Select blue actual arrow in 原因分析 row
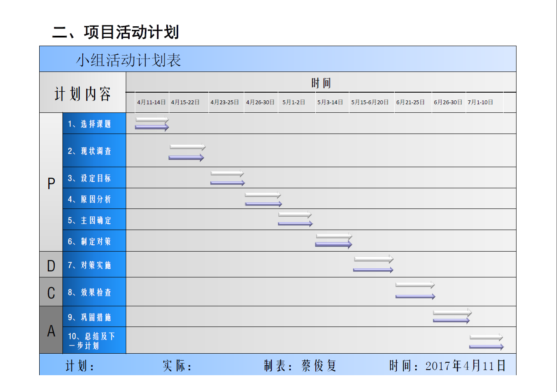 (x=264, y=204)
